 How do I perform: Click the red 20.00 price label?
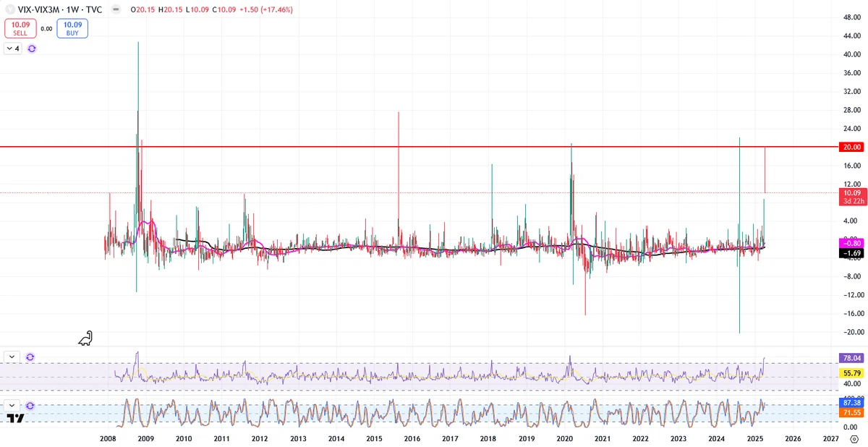click(x=853, y=147)
